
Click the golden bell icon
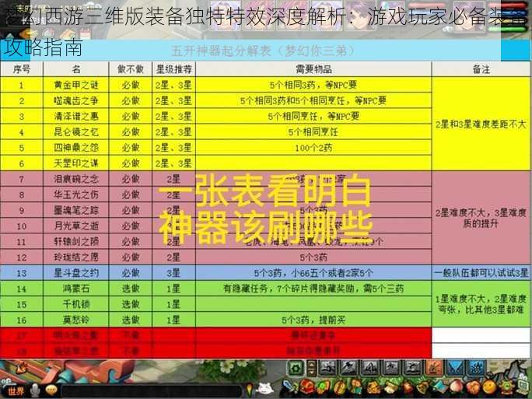point(423,388)
